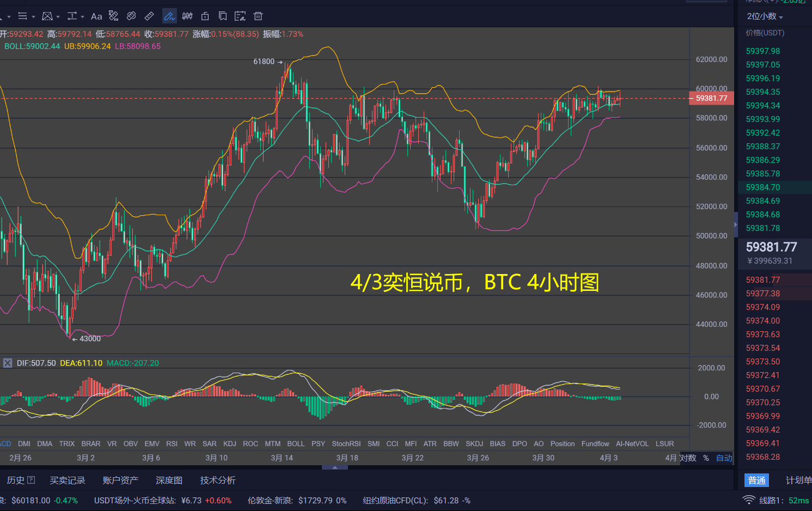Open the 2位小数 decimals dropdown

(x=765, y=17)
